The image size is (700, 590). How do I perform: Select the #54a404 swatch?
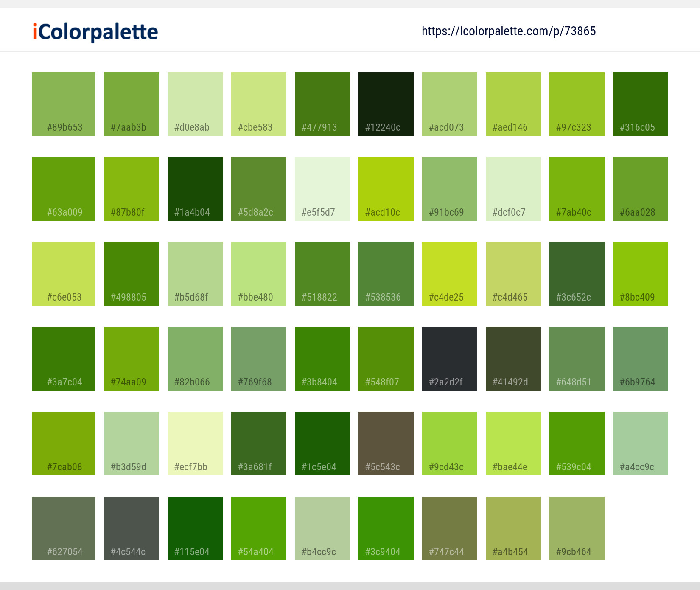coord(259,528)
